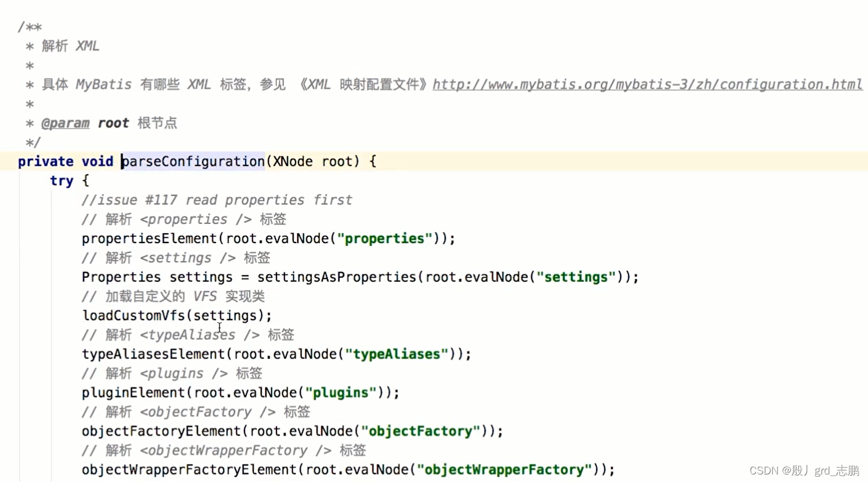Click the 'VFS' comment line

pyautogui.click(x=173, y=296)
